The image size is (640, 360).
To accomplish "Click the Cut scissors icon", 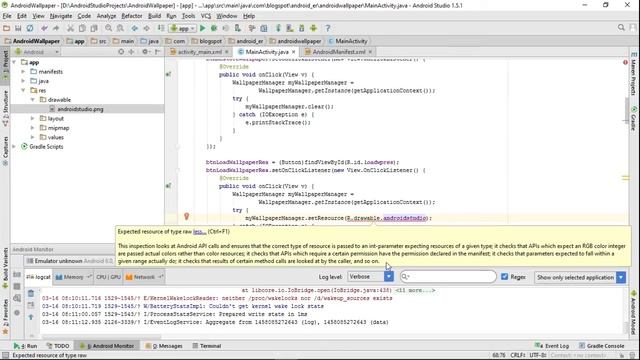I will (70, 28).
